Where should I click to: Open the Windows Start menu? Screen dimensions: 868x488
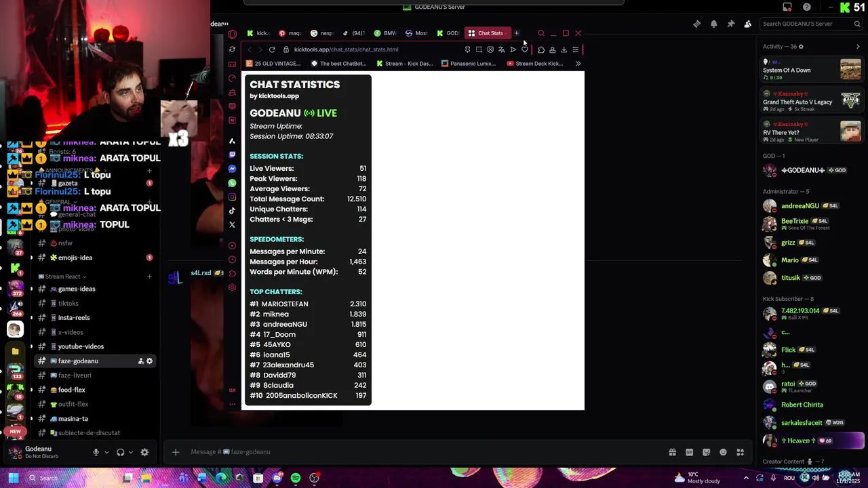click(x=13, y=479)
